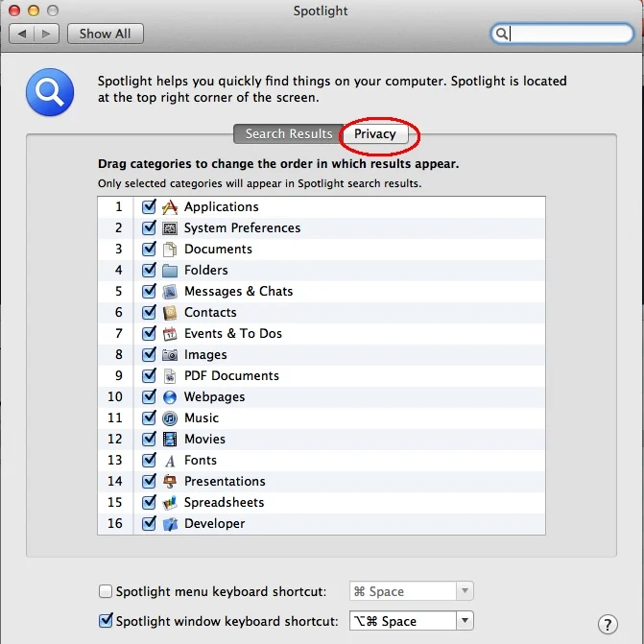Click the System Preferences category icon

170,228
